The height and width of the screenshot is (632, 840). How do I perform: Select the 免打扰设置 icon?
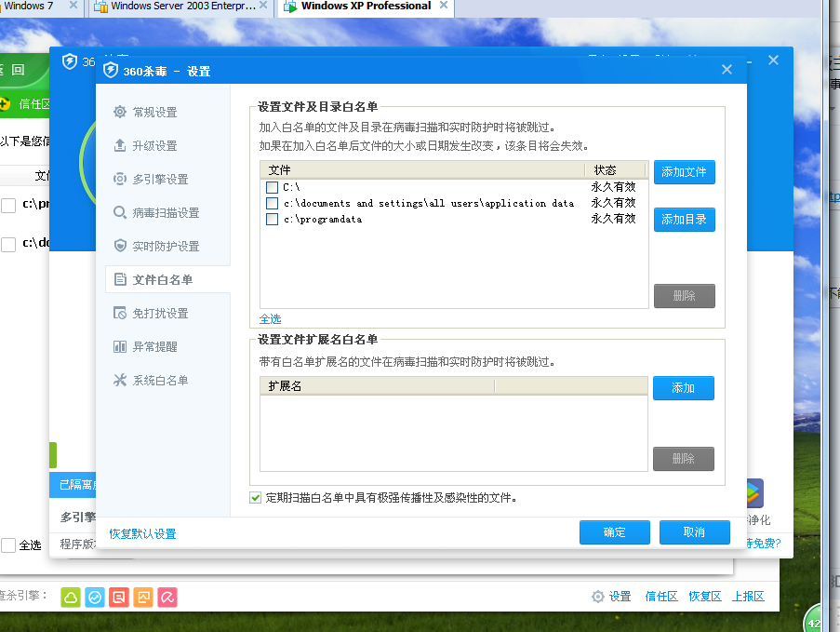(120, 313)
